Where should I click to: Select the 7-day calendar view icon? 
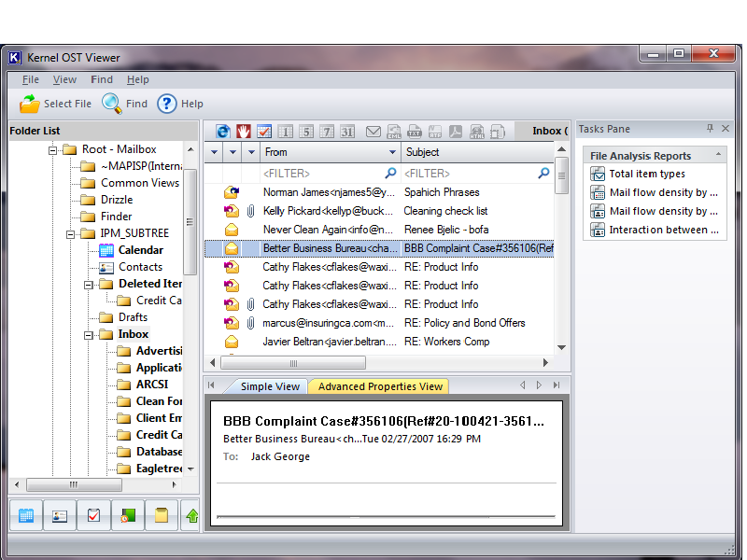(327, 131)
